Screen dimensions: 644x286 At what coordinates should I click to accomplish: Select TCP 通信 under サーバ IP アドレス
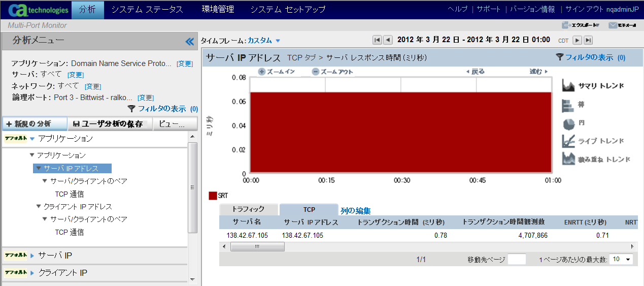click(x=70, y=194)
